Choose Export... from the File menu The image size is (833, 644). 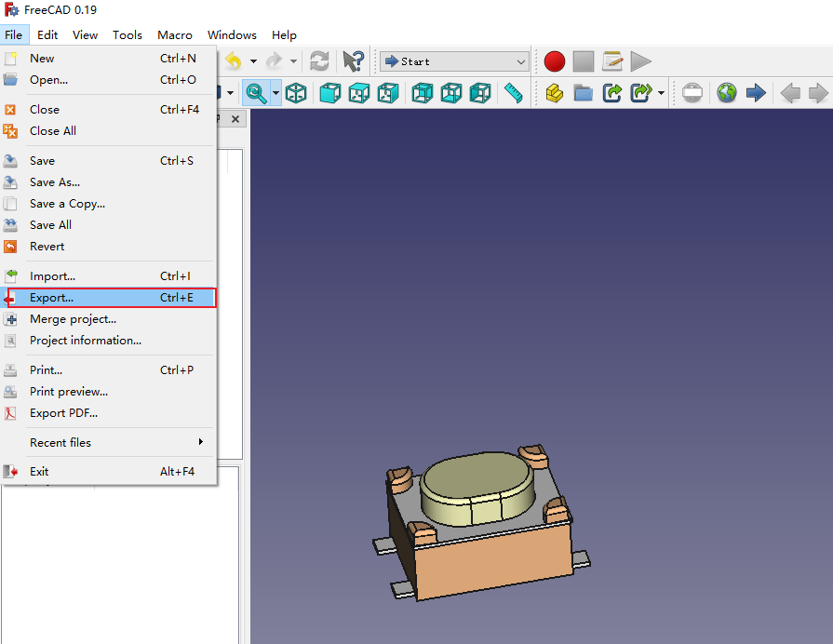108,298
